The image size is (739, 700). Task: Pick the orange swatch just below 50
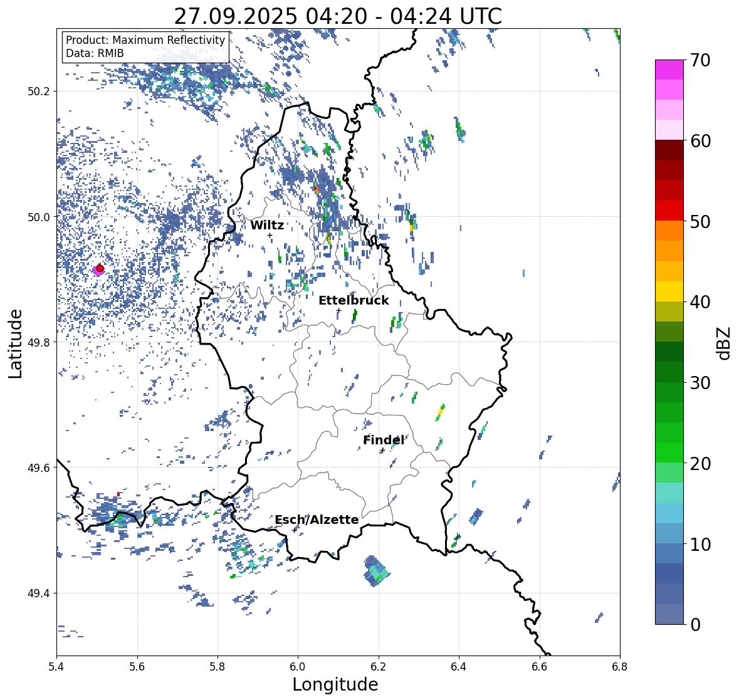[669, 231]
